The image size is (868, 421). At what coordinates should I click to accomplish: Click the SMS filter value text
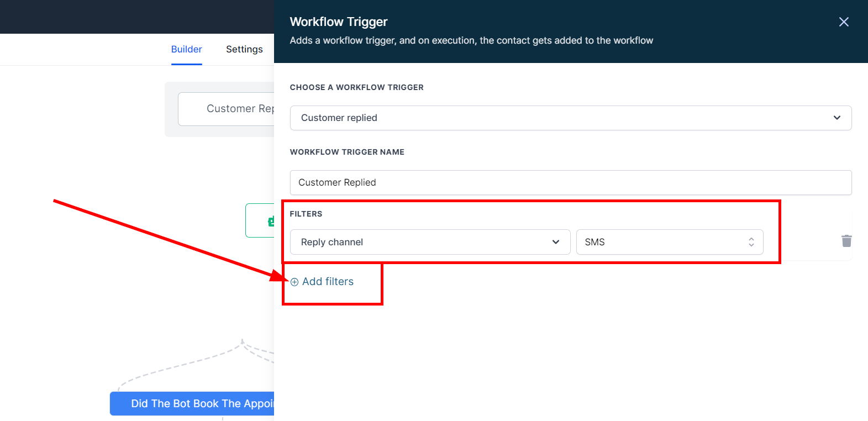pos(595,242)
